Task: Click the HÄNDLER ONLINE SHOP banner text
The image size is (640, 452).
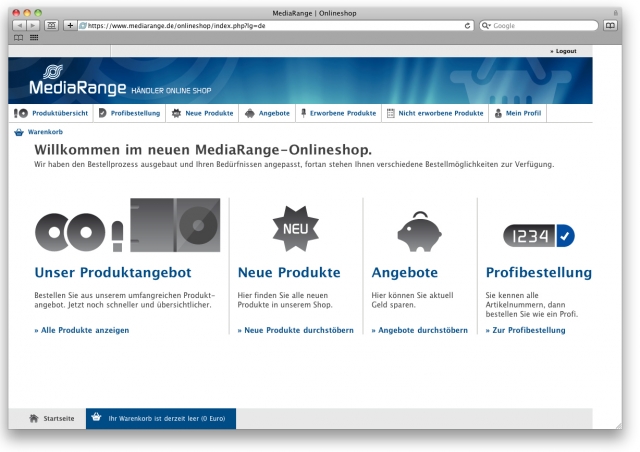Action: pyautogui.click(x=171, y=91)
